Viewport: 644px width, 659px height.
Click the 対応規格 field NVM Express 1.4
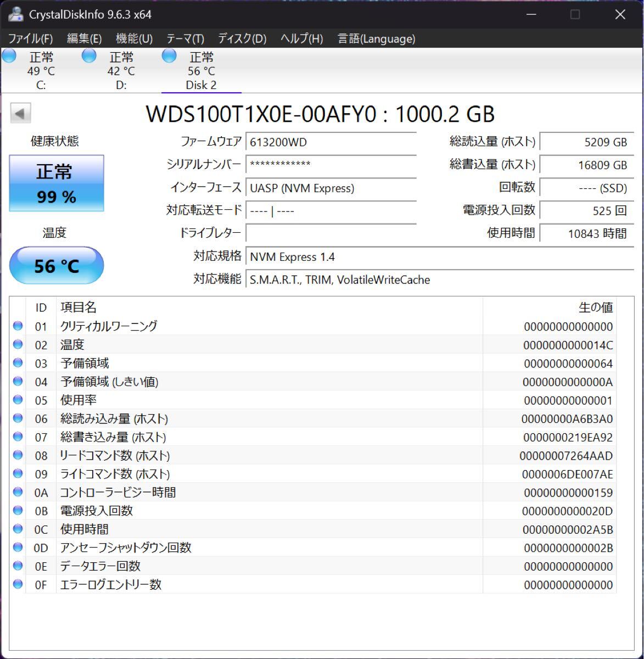pos(440,256)
